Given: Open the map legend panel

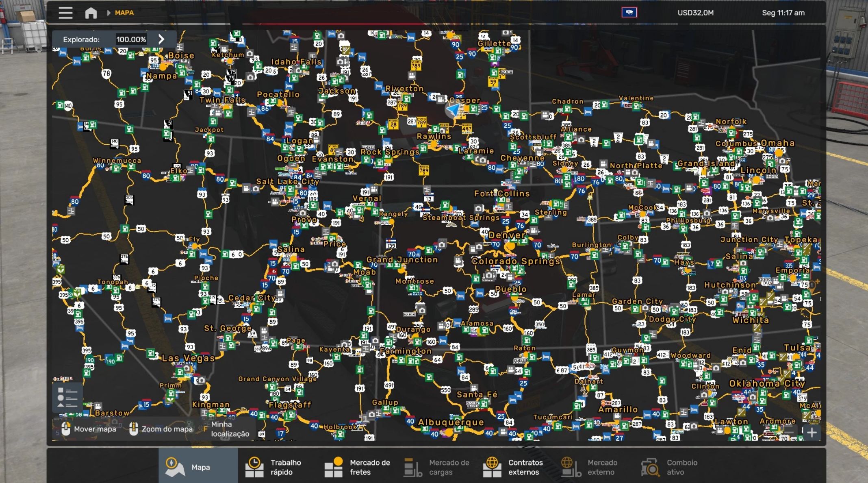Looking at the screenshot, I should [x=67, y=397].
